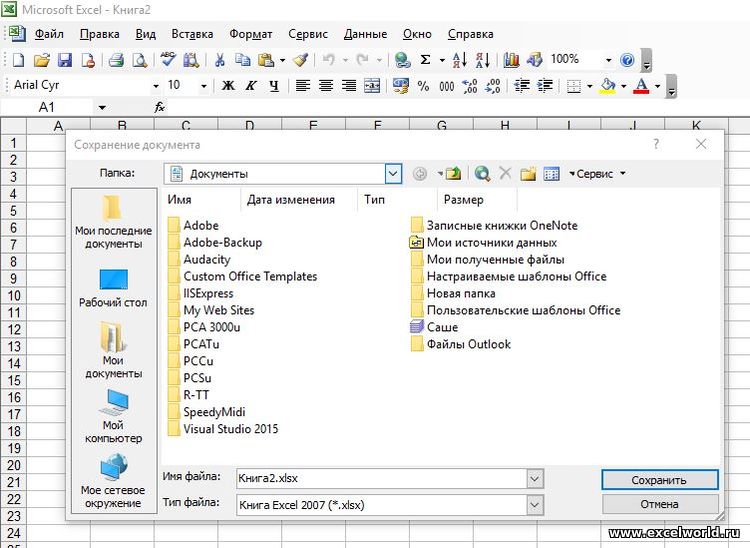
Task: Click the AutoSum sigma icon
Action: pos(425,60)
